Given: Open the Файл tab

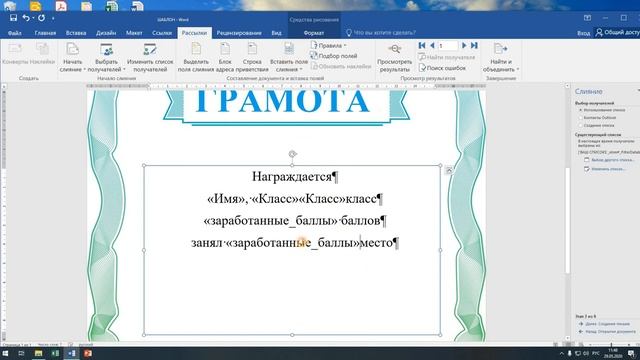Looking at the screenshot, I should pyautogui.click(x=15, y=33).
